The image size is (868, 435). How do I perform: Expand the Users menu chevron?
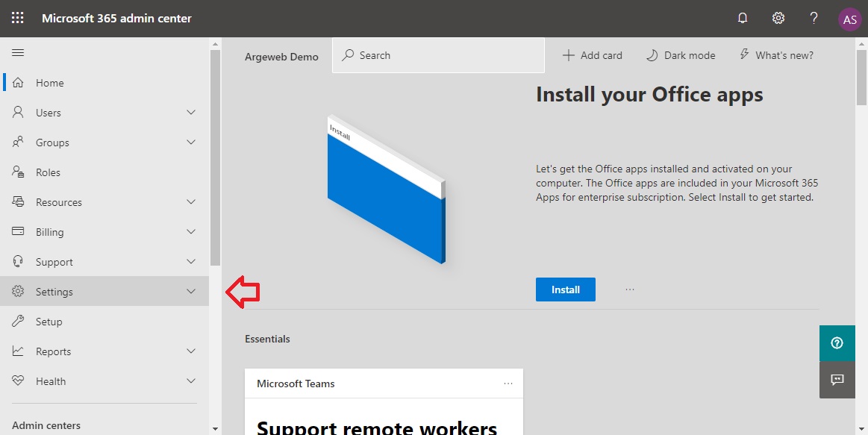(x=191, y=113)
